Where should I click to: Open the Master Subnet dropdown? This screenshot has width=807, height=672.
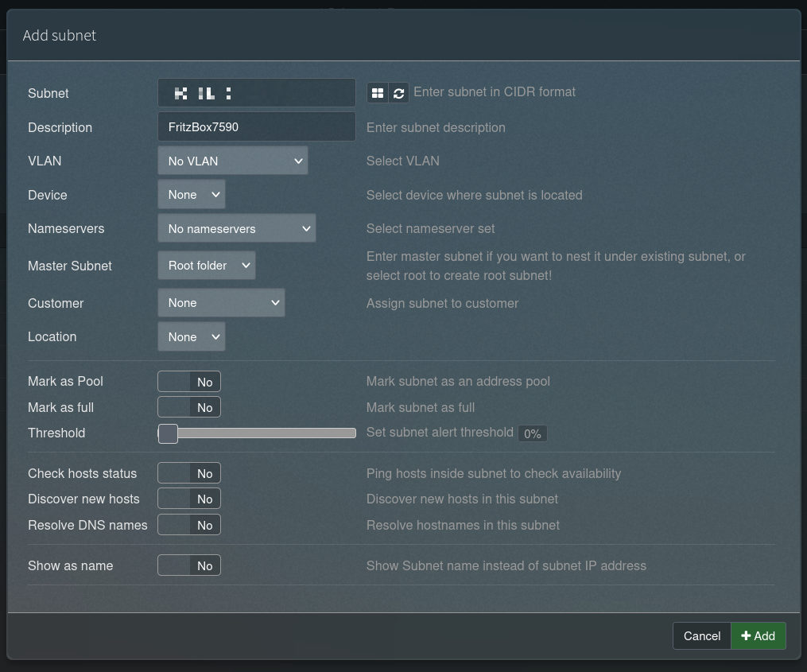[207, 266]
